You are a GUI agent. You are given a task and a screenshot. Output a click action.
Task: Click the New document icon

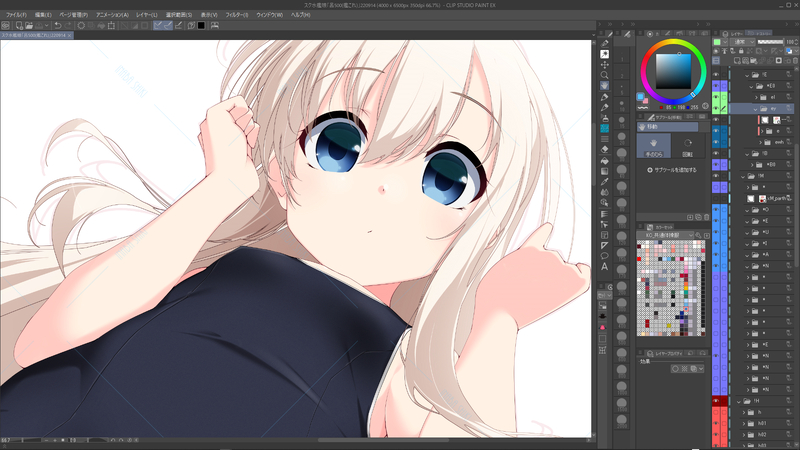[19, 25]
